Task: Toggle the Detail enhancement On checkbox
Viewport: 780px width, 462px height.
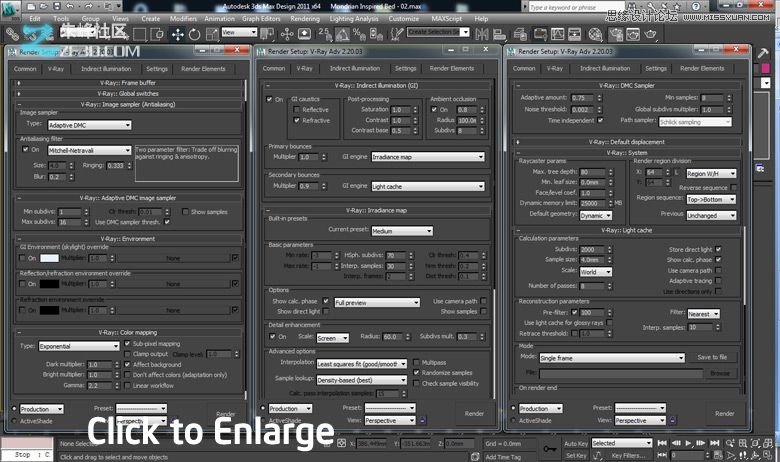Action: pos(272,337)
